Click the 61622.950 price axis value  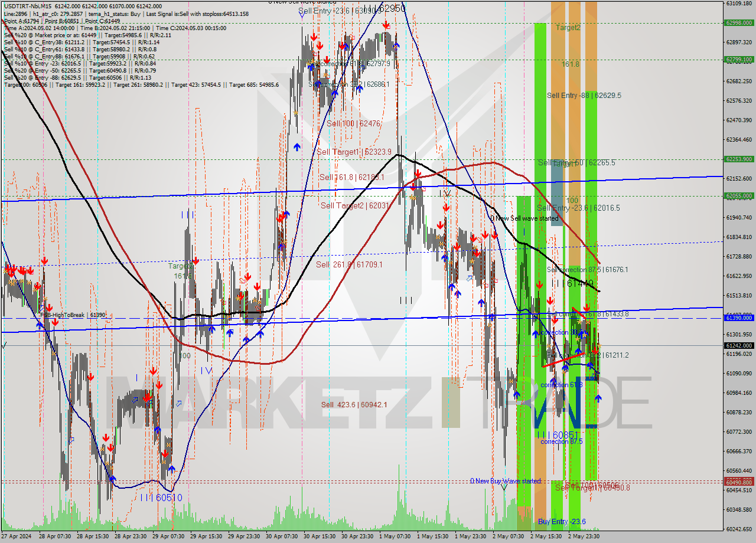tap(739, 276)
